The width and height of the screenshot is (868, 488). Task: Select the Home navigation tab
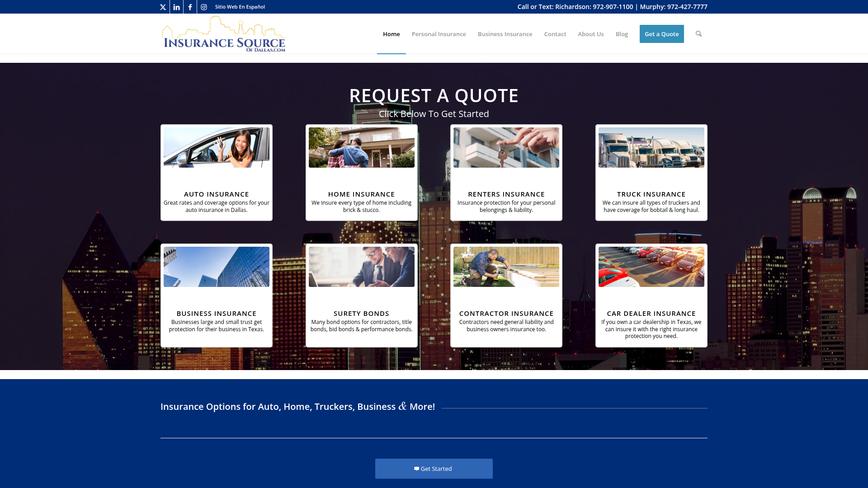[391, 34]
